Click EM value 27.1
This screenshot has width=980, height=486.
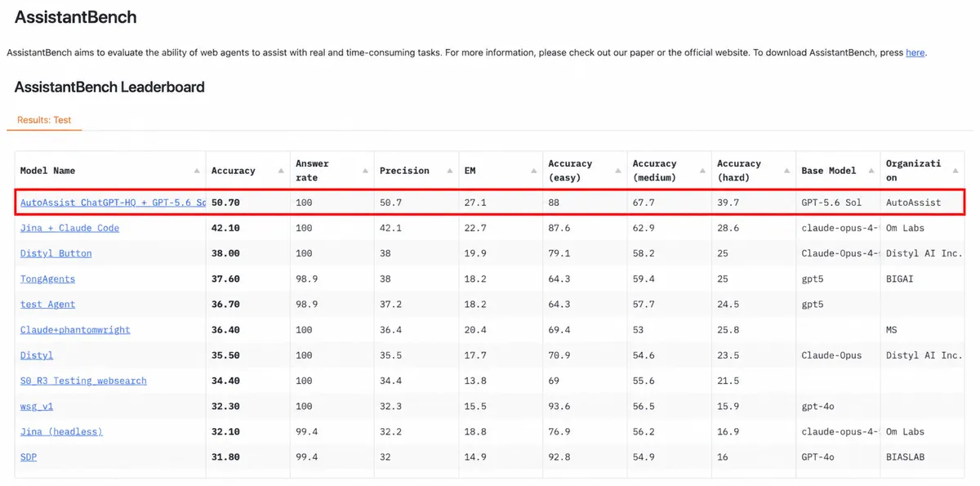click(475, 203)
